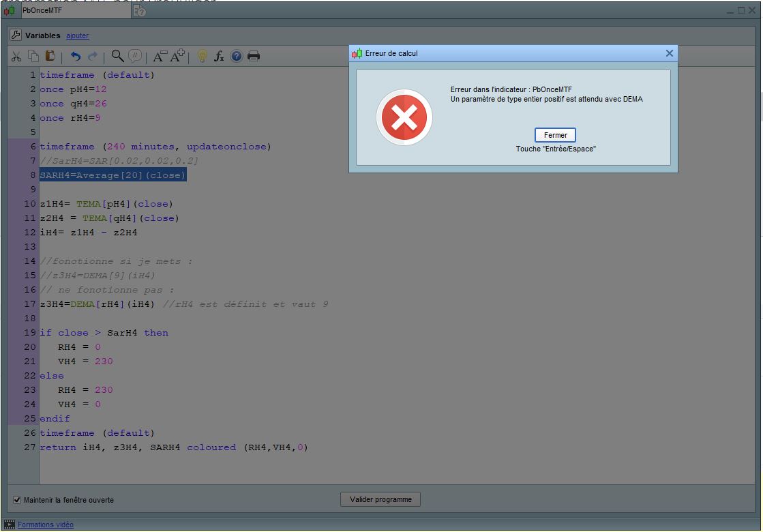This screenshot has width=763, height=532.
Task: Click line z2H4 = TEMA[qH4](close)
Action: [x=110, y=218]
